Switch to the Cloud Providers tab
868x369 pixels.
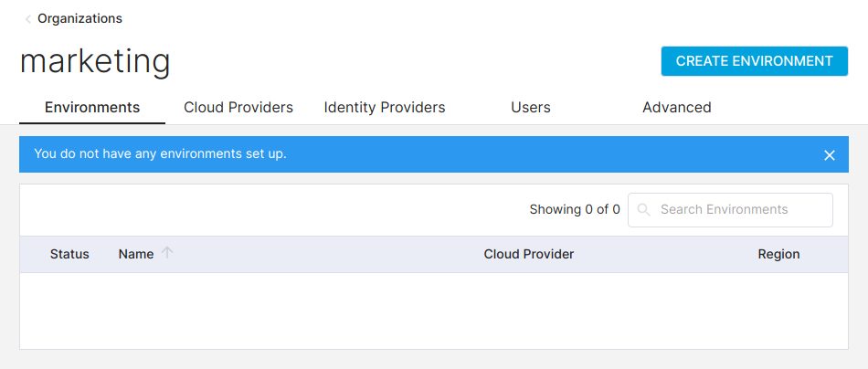[238, 108]
